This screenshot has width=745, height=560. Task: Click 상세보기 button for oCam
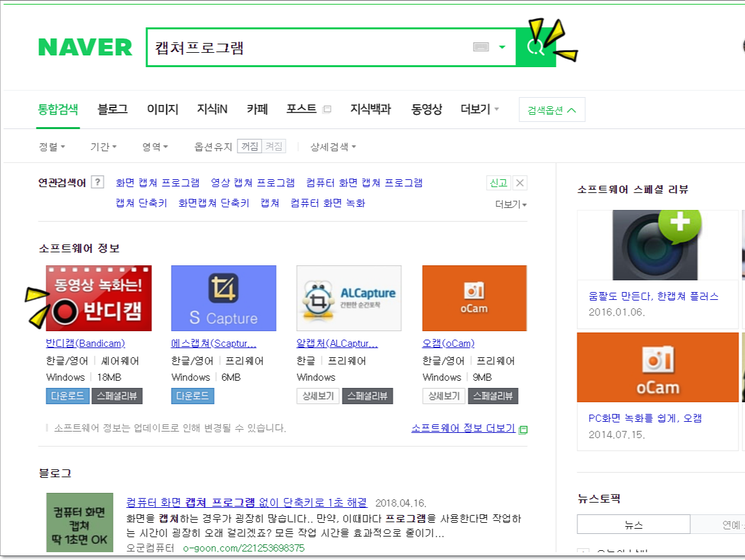click(444, 396)
